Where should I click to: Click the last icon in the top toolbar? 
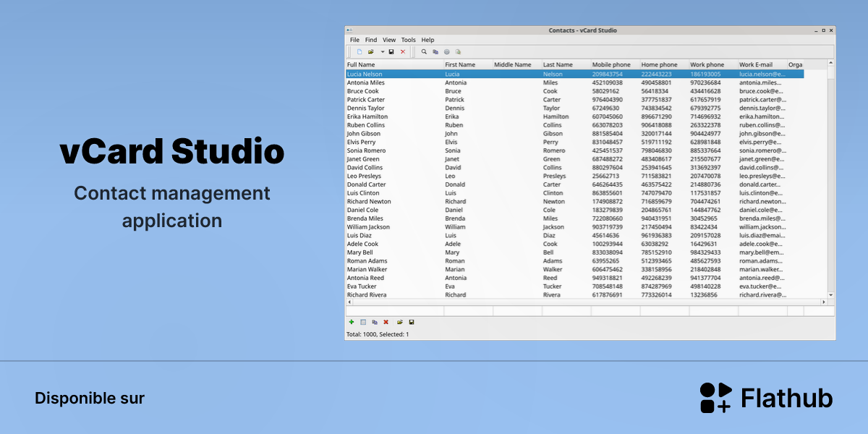tap(459, 52)
